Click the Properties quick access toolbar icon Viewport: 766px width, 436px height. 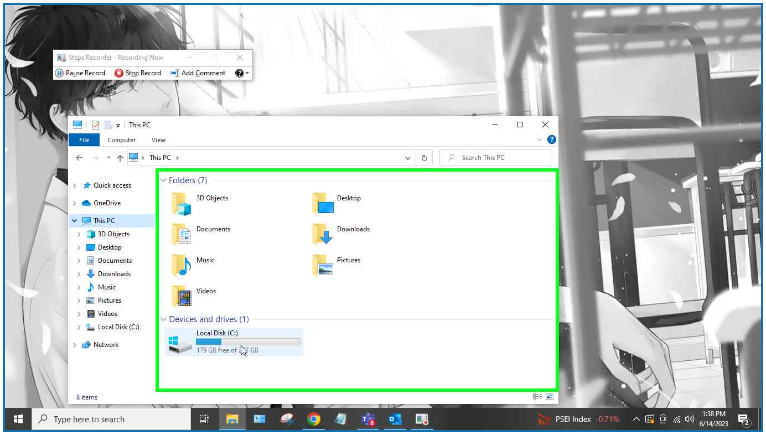pyautogui.click(x=95, y=125)
